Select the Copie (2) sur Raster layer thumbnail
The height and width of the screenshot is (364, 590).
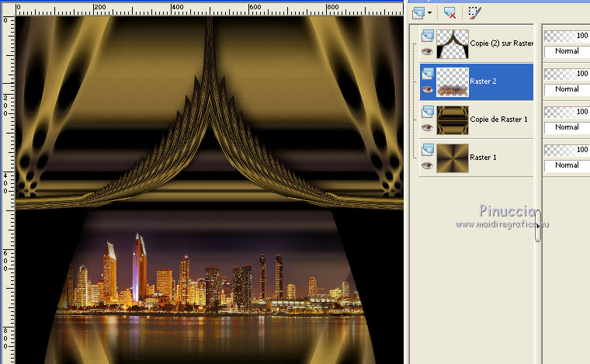453,44
